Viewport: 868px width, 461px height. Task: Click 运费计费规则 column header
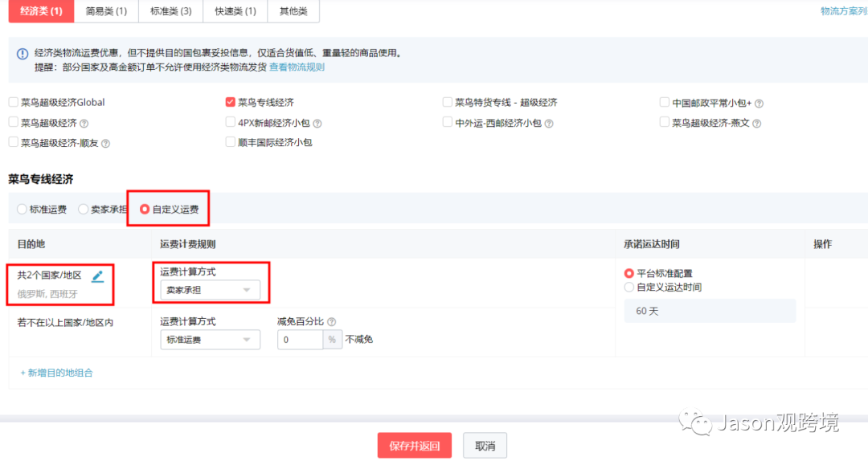point(187,244)
